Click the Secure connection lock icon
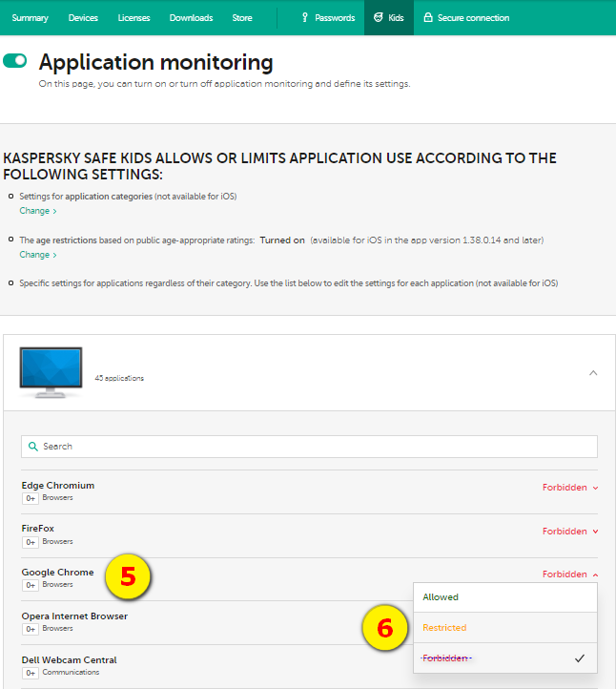616x689 pixels. click(x=427, y=17)
